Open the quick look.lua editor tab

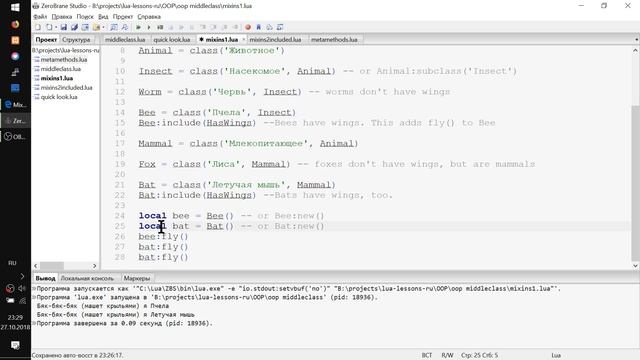tap(172, 40)
